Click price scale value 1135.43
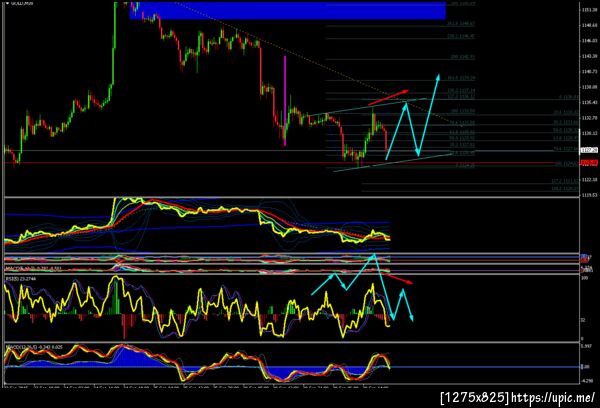This screenshot has width=600, height=408. pyautogui.click(x=589, y=102)
